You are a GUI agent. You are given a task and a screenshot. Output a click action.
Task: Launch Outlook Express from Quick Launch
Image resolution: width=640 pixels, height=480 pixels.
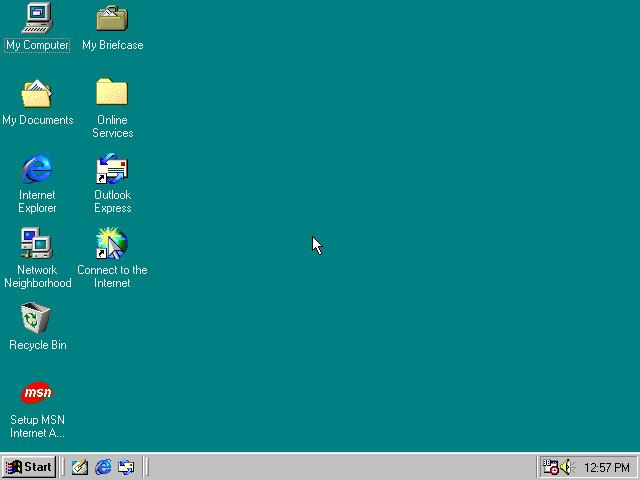pyautogui.click(x=126, y=467)
